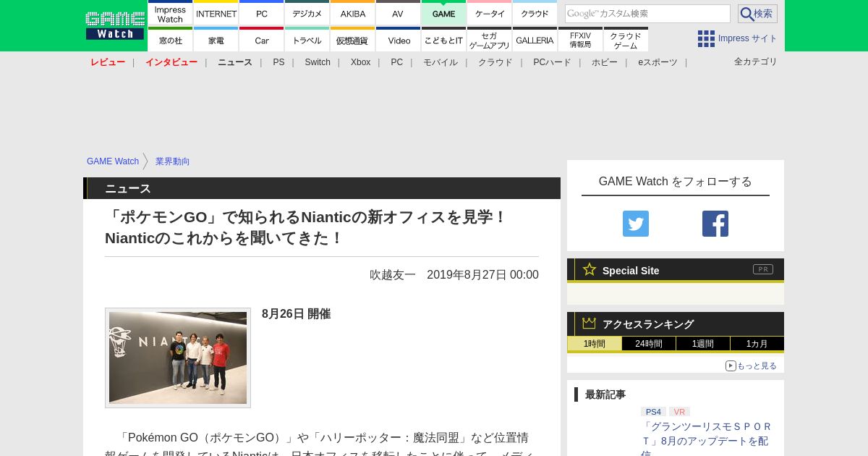The height and width of the screenshot is (456, 868).
Task: Open クラウドゲーム tab
Action: pyautogui.click(x=626, y=40)
